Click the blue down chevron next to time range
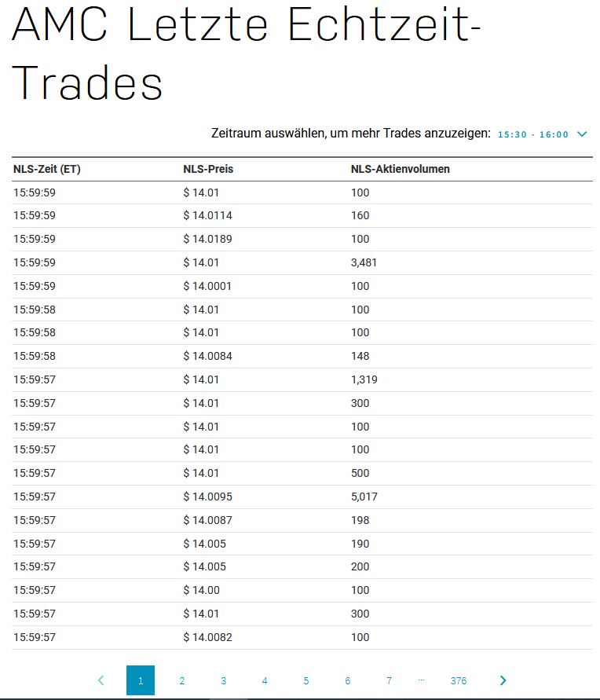The height and width of the screenshot is (700, 600). coord(582,134)
